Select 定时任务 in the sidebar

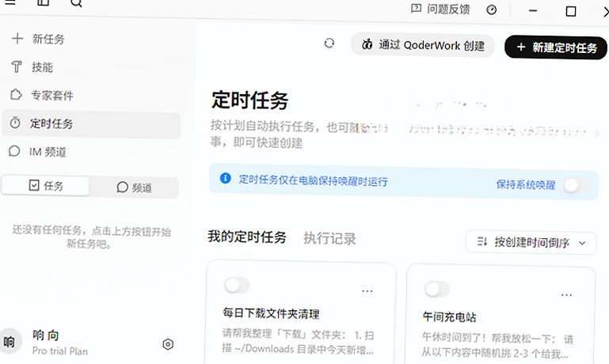pyautogui.click(x=91, y=124)
